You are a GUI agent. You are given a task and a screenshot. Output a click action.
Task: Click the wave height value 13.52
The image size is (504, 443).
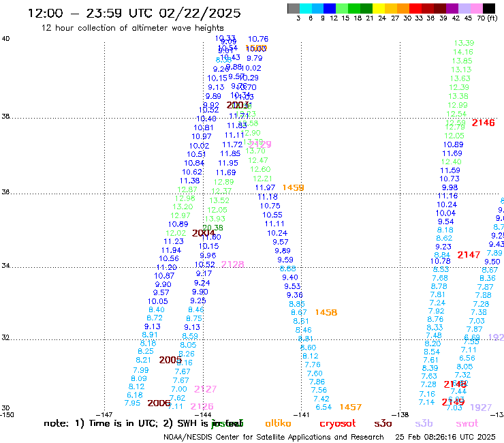pos(219,201)
